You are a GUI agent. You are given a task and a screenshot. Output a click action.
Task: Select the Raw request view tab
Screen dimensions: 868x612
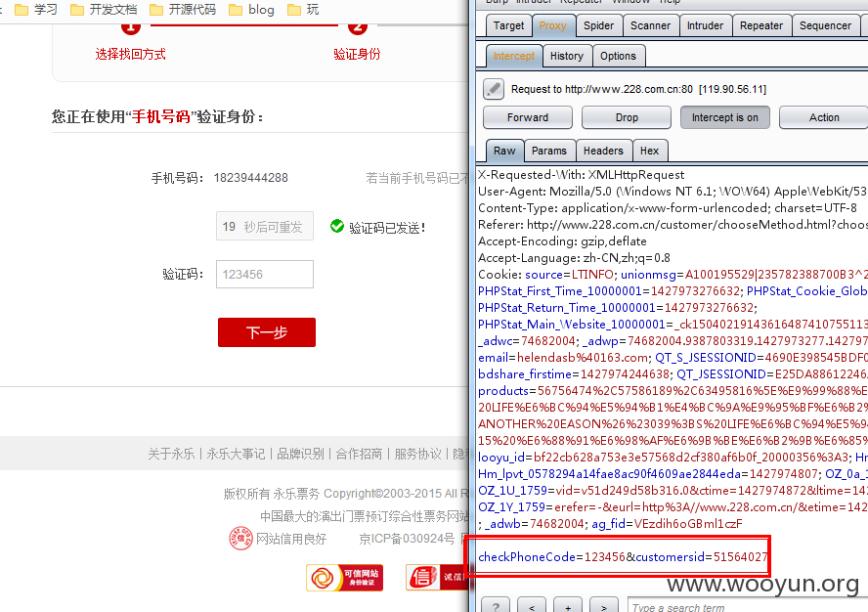[x=504, y=151]
